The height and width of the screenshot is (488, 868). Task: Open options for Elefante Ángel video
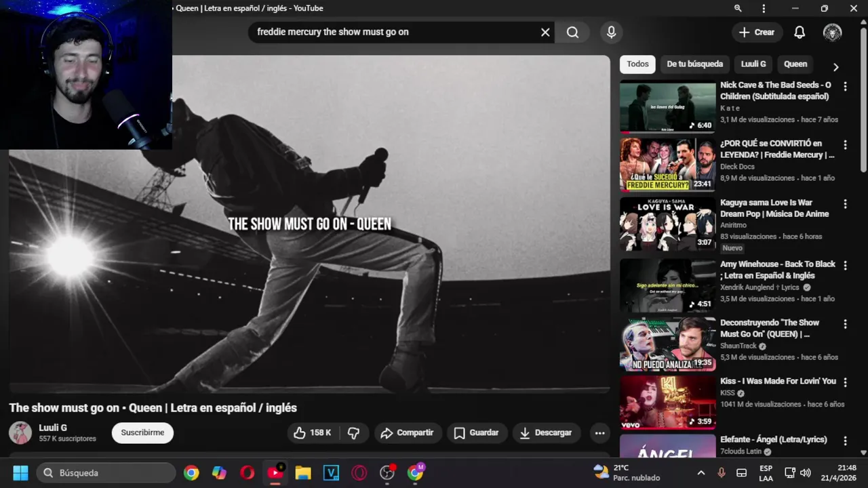pyautogui.click(x=845, y=441)
